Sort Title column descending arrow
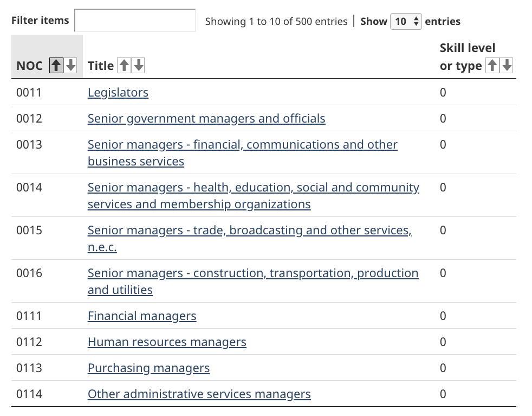Viewport: 532px width, 416px height. tap(139, 66)
